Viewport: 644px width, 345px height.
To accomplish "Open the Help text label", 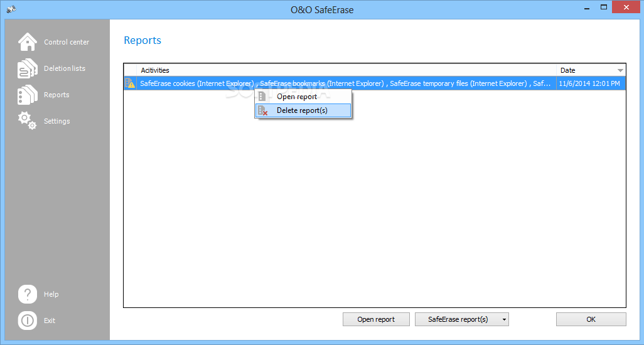I will pyautogui.click(x=51, y=294).
